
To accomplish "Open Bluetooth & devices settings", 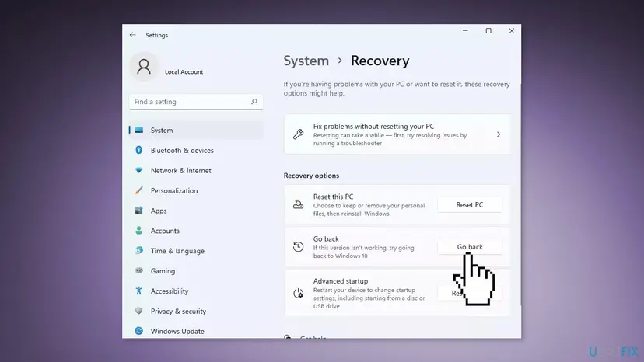I will (x=195, y=150).
